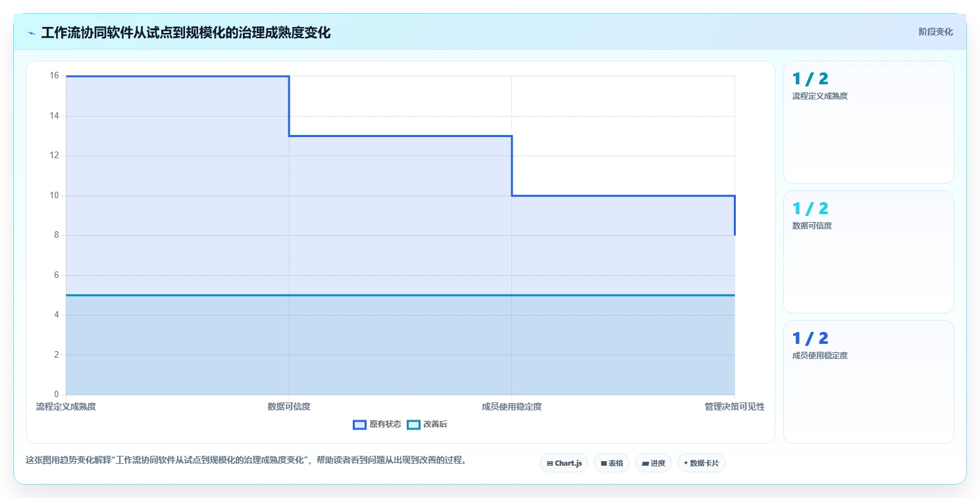Click the 流程定义成熟度 card label
Image resolution: width=980 pixels, height=498 pixels.
pyautogui.click(x=820, y=96)
